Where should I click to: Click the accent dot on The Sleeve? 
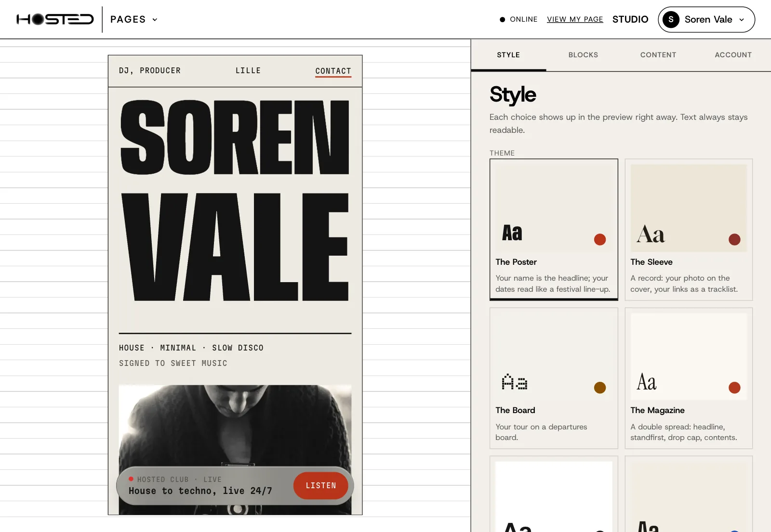coord(734,239)
